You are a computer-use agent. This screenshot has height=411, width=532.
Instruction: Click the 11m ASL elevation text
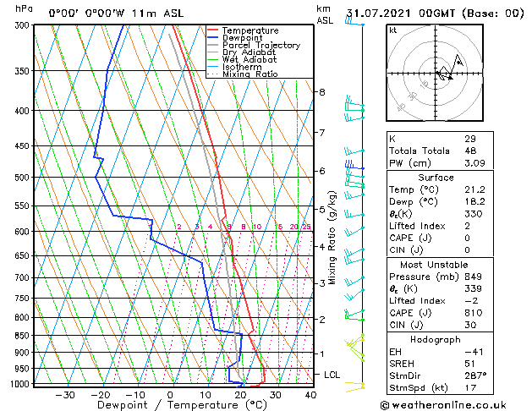(x=158, y=14)
